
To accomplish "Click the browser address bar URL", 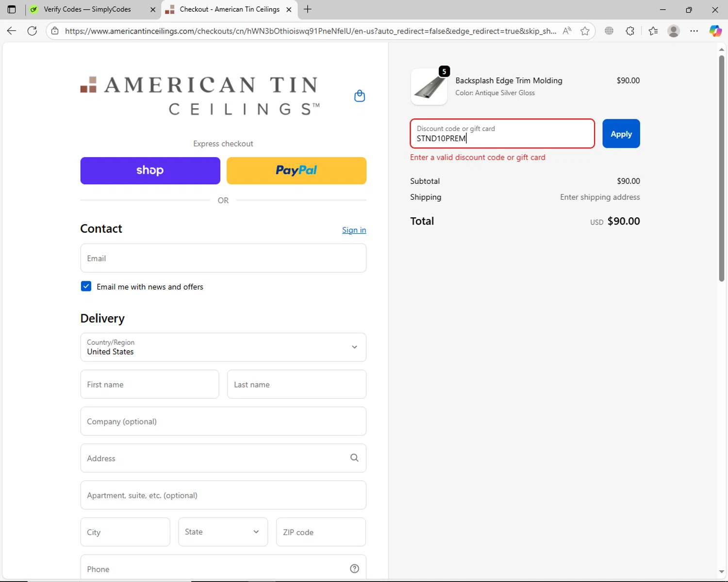I will click(x=311, y=31).
